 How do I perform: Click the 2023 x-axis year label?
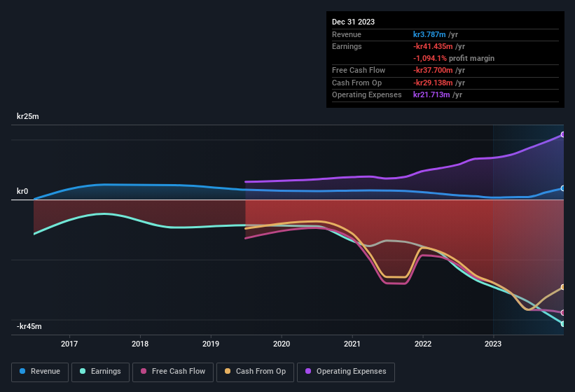pyautogui.click(x=493, y=344)
